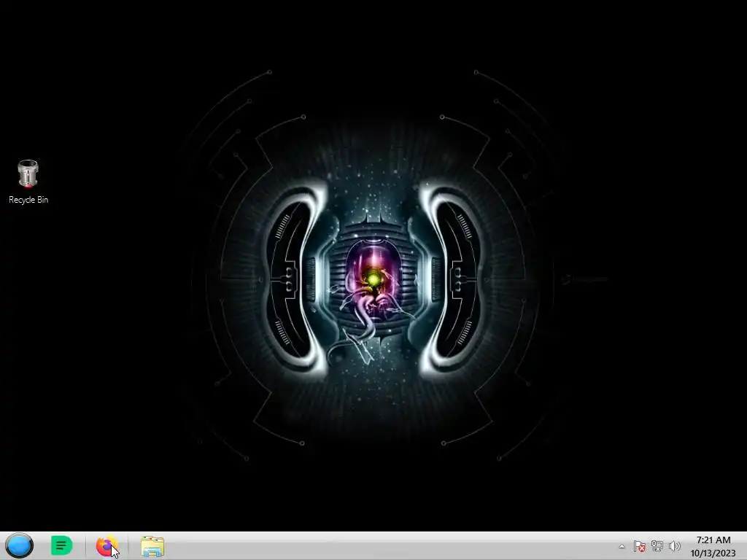Open the green document app in taskbar

click(x=61, y=545)
